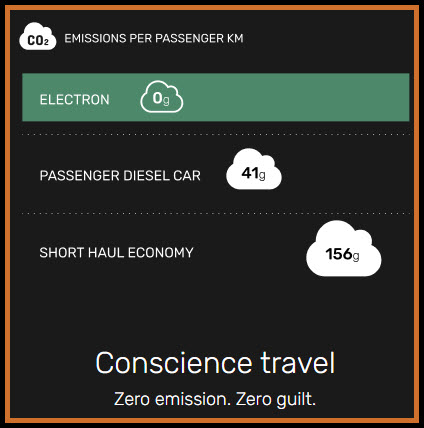Screen dimensions: 424x428
Task: Click the 0g cloud outline icon
Action: [162, 97]
